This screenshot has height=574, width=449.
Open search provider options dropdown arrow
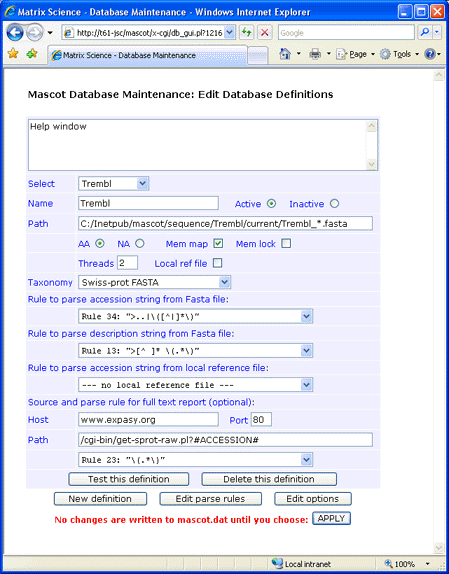tap(437, 33)
